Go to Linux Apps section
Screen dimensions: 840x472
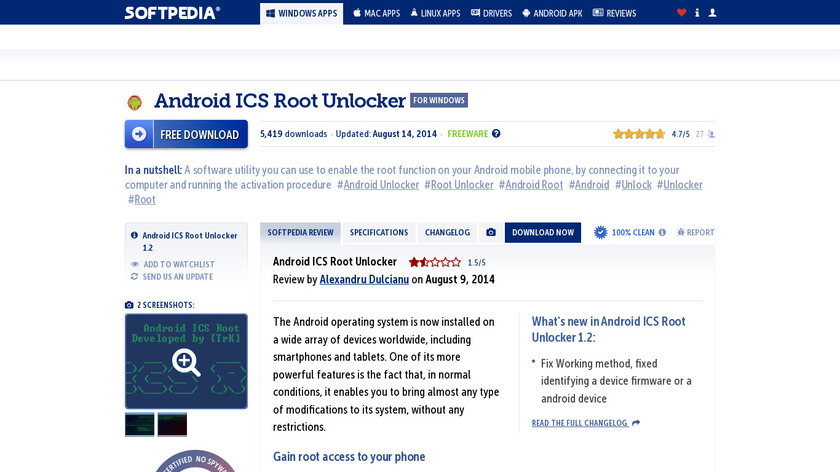coord(436,13)
